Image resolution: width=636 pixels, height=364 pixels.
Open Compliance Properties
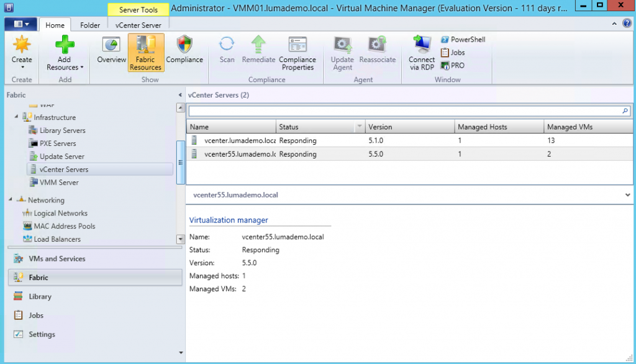[298, 53]
